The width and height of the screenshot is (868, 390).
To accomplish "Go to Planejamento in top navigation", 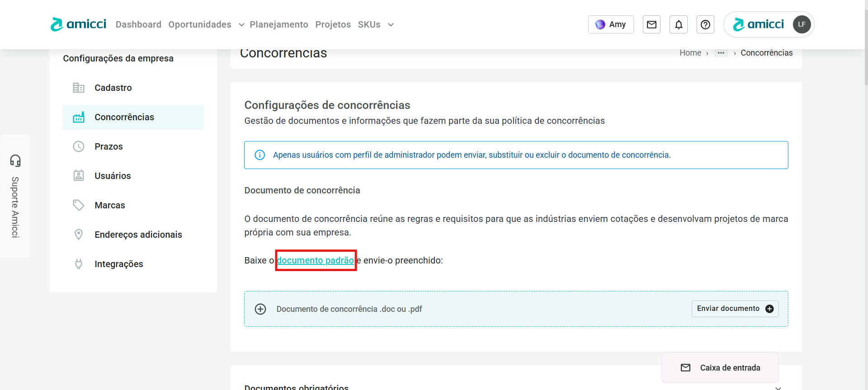I will pyautogui.click(x=278, y=24).
